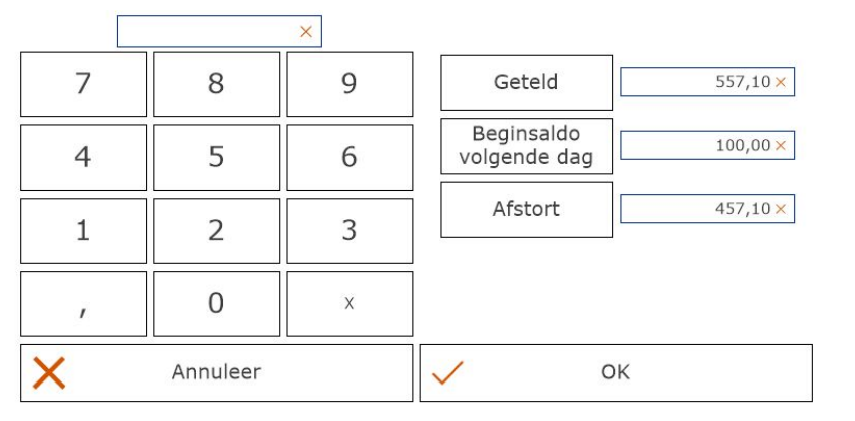Select the Afstort button

(x=526, y=210)
